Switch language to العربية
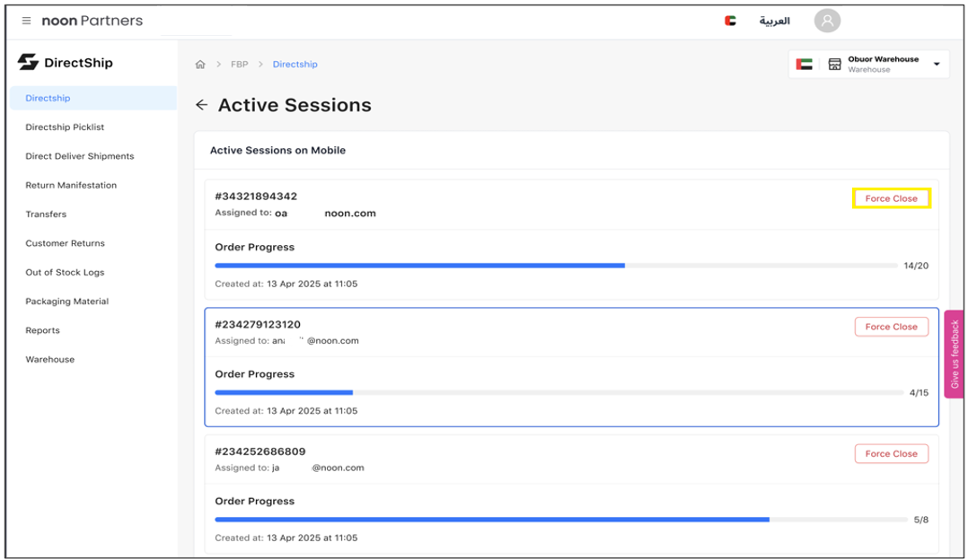This screenshot has width=968, height=560. click(x=774, y=21)
